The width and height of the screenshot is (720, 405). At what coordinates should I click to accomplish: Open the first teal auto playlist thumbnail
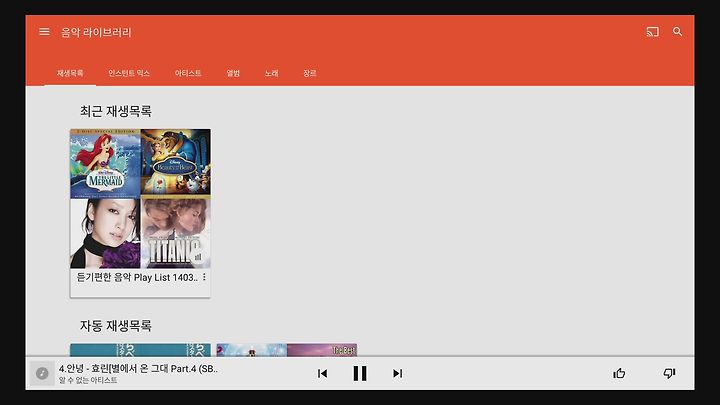coord(141,350)
